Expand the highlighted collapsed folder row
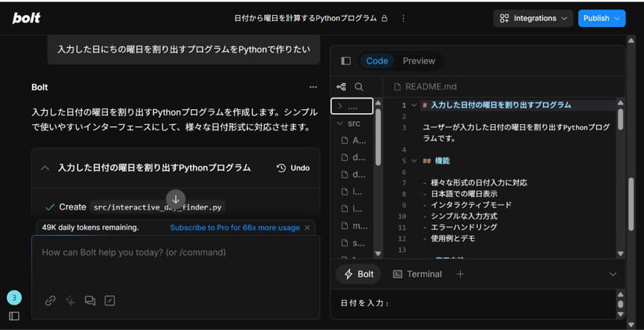Image resolution: width=644 pixels, height=330 pixels. pos(352,106)
